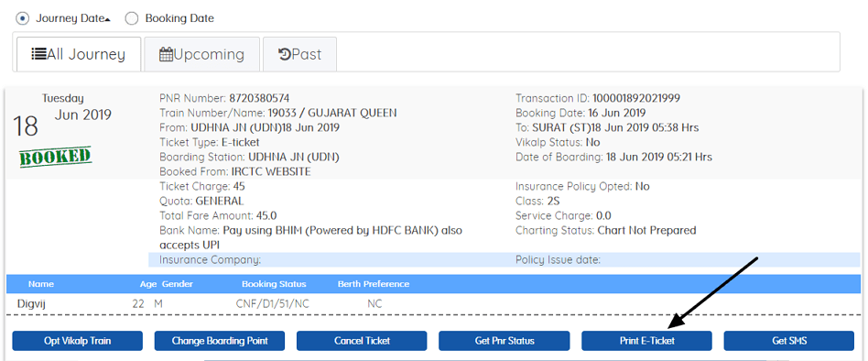Select the Journey Date radio button
Image resolution: width=868 pixels, height=361 pixels.
click(x=22, y=18)
